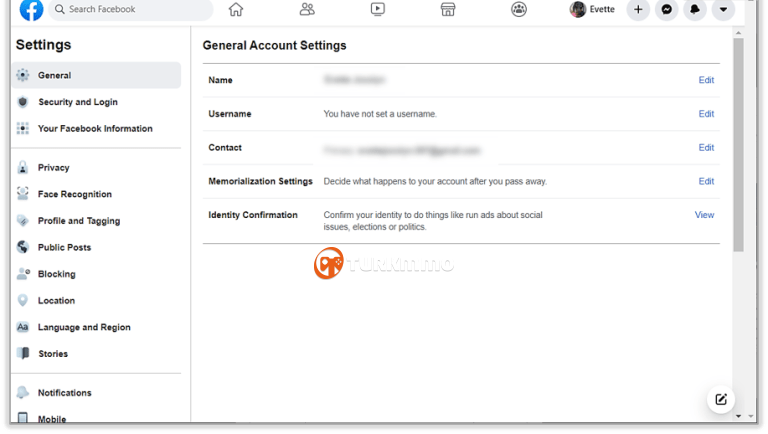
Task: Focus the Search Facebook field
Action: coord(131,9)
